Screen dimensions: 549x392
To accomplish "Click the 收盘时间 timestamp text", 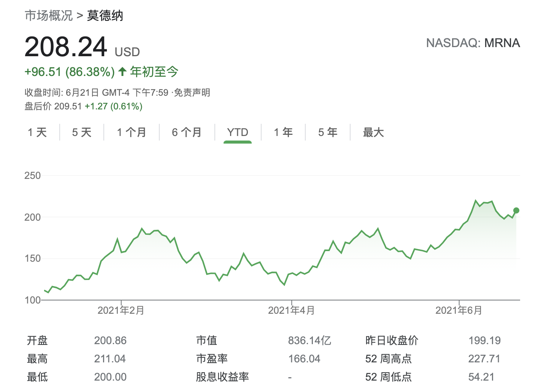I will [x=97, y=93].
